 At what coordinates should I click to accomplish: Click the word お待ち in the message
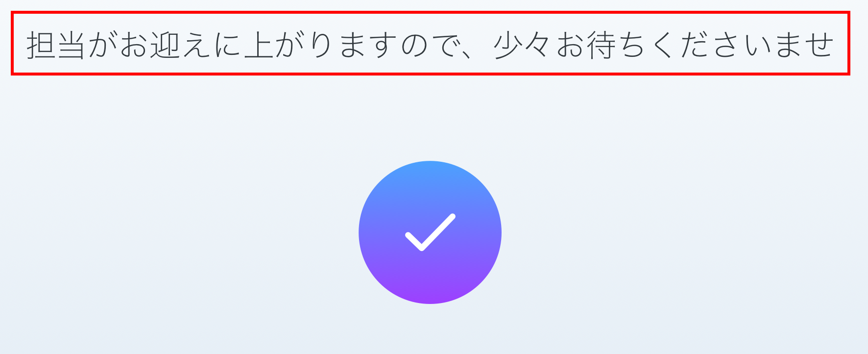[x=601, y=45]
